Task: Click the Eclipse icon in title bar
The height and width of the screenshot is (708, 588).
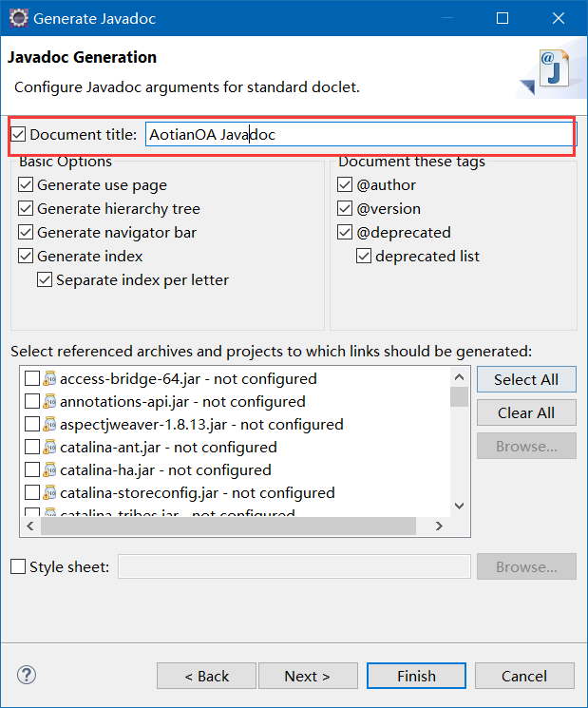Action: (18, 18)
